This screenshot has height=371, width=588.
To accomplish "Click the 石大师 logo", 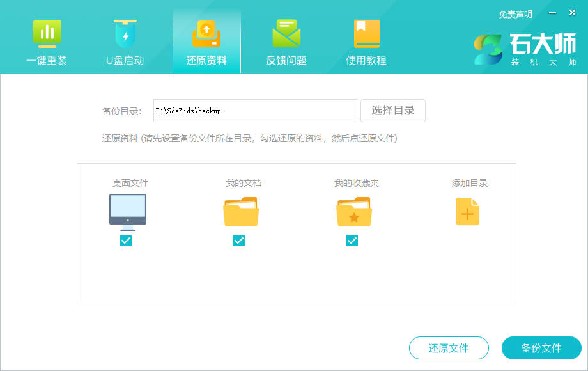I will click(525, 49).
